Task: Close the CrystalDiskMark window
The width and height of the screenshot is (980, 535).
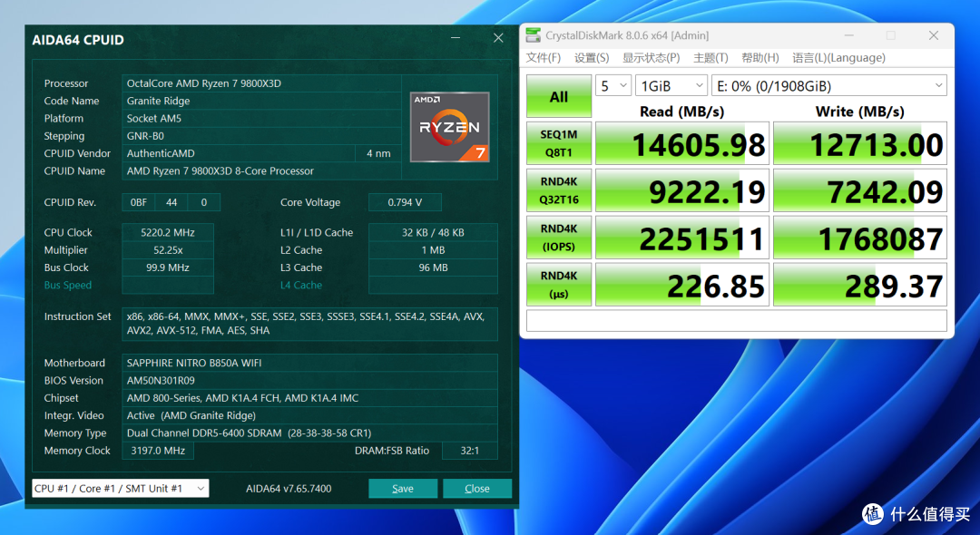Action: point(933,35)
